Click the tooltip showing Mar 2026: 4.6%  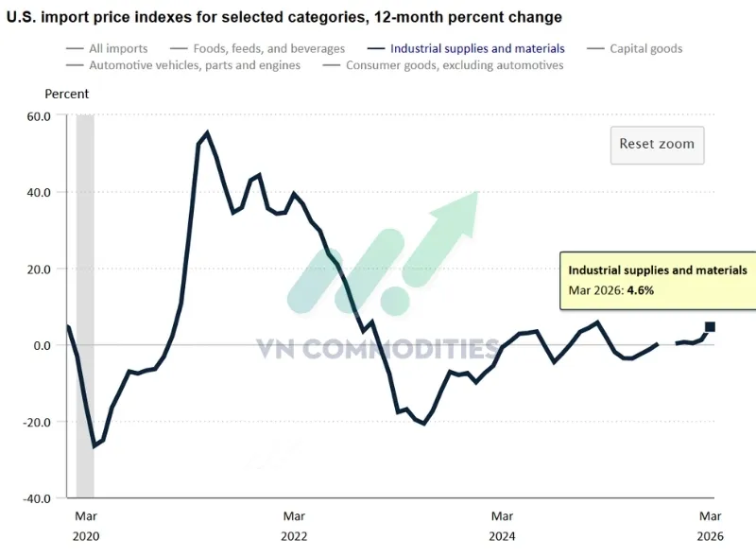click(657, 280)
